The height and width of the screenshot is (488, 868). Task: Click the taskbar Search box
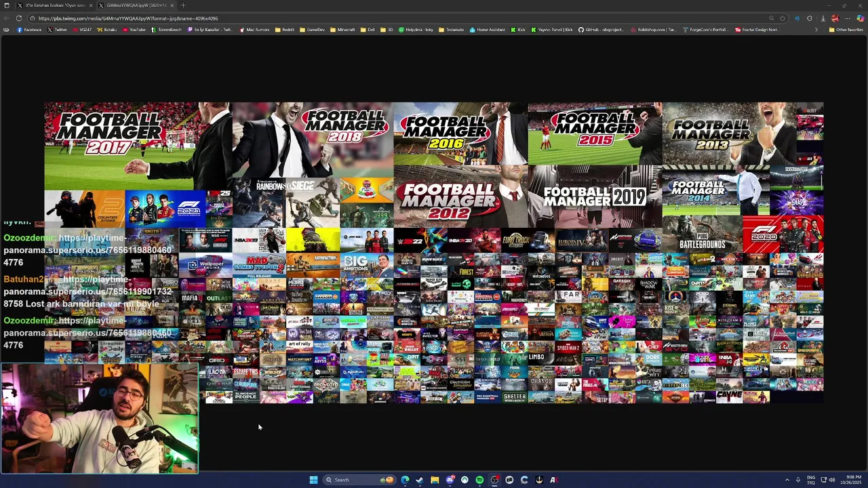(x=359, y=480)
